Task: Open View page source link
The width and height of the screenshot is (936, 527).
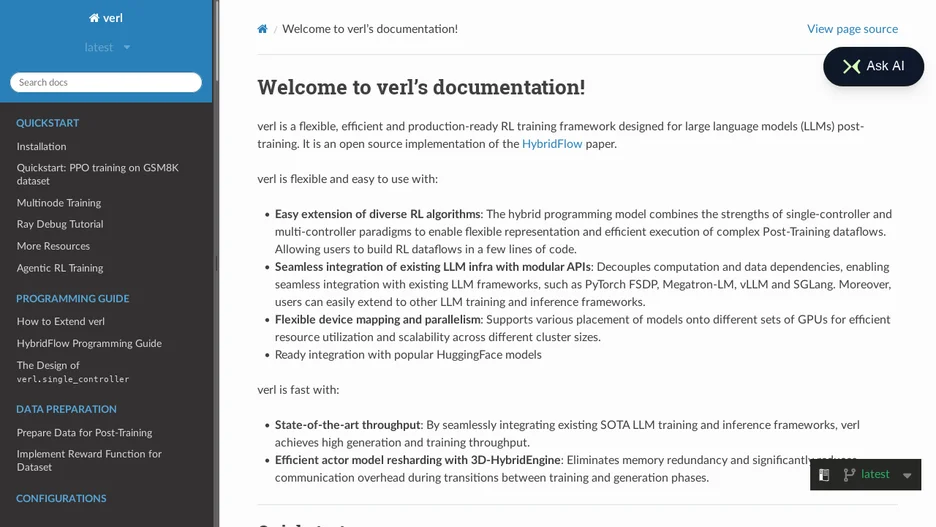Action: point(852,29)
